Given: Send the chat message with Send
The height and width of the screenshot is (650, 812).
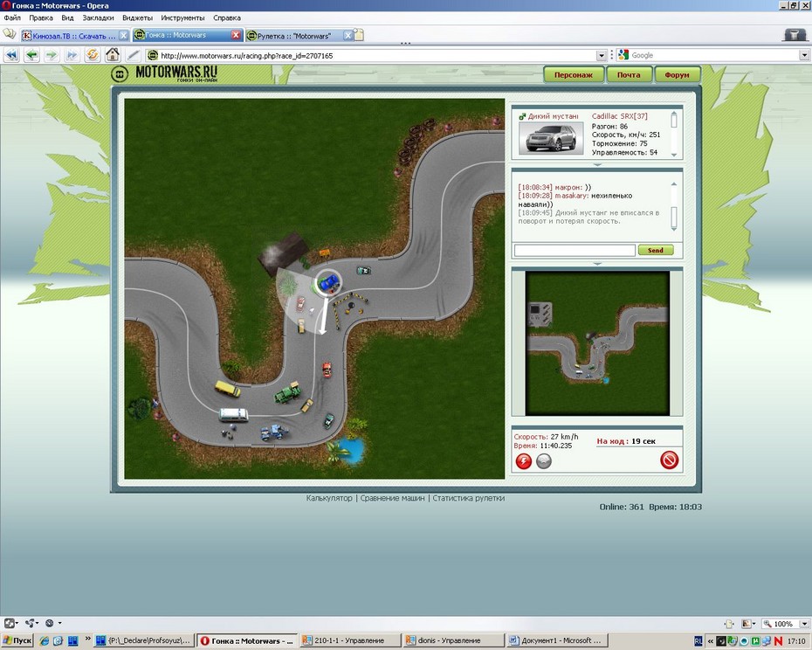Looking at the screenshot, I should 655,251.
